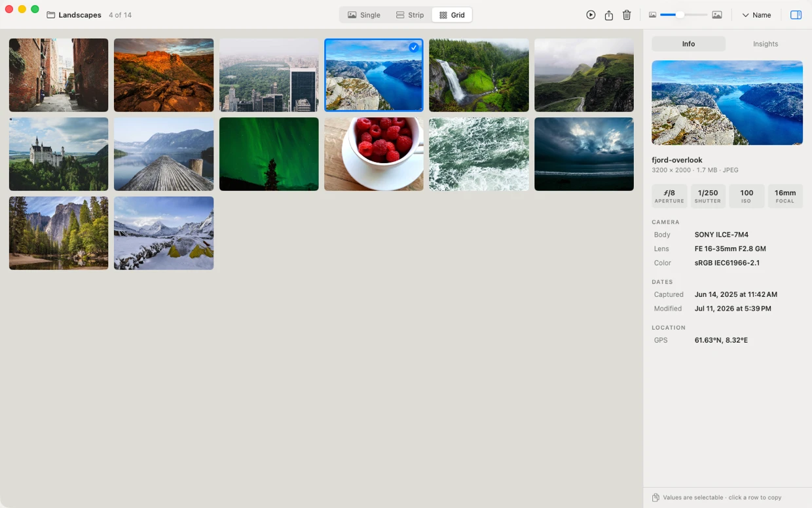Select the green aurora thumbnail

pos(269,154)
